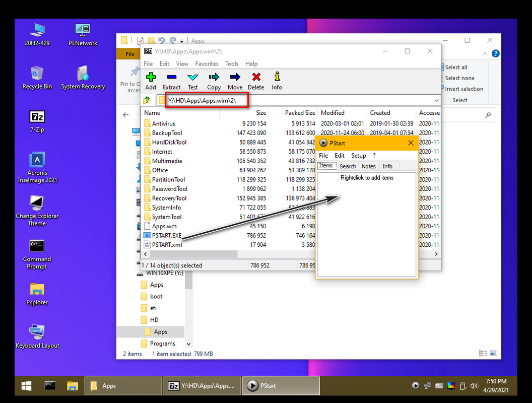Click the 7-Zip taskbar button
This screenshot has width=532, height=403.
[202, 386]
